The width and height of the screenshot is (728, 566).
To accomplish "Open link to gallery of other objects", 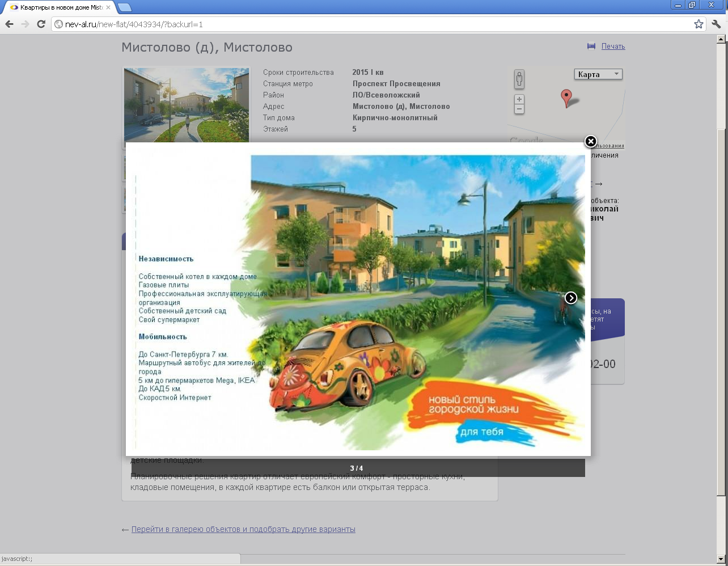I will tap(243, 529).
